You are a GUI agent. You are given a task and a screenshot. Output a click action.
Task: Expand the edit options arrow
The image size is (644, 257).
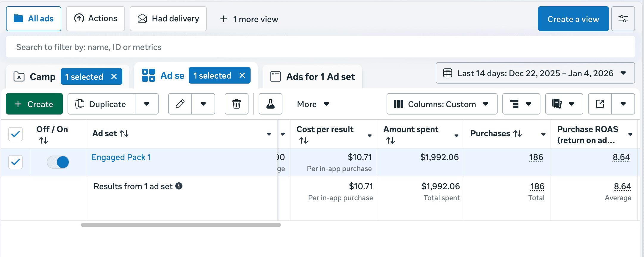[203, 104]
